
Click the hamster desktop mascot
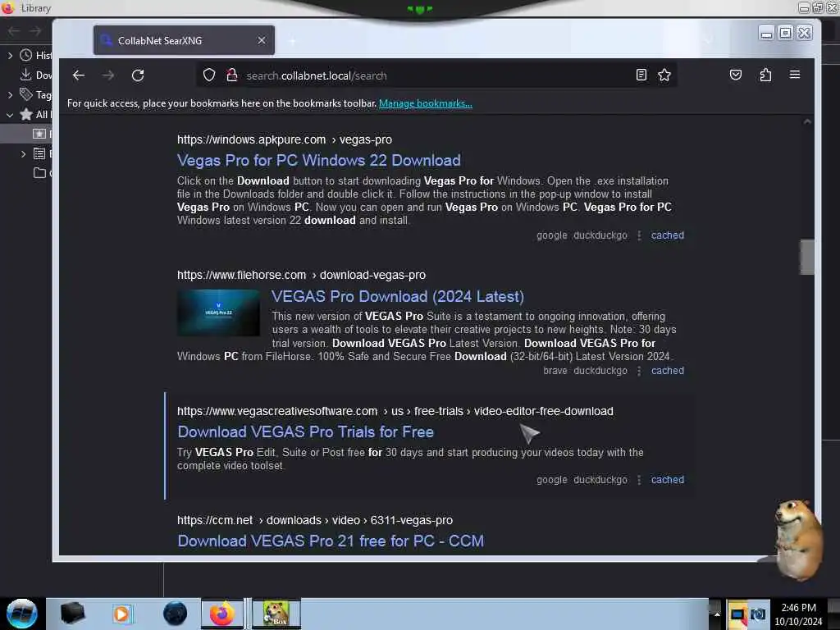coord(797,539)
